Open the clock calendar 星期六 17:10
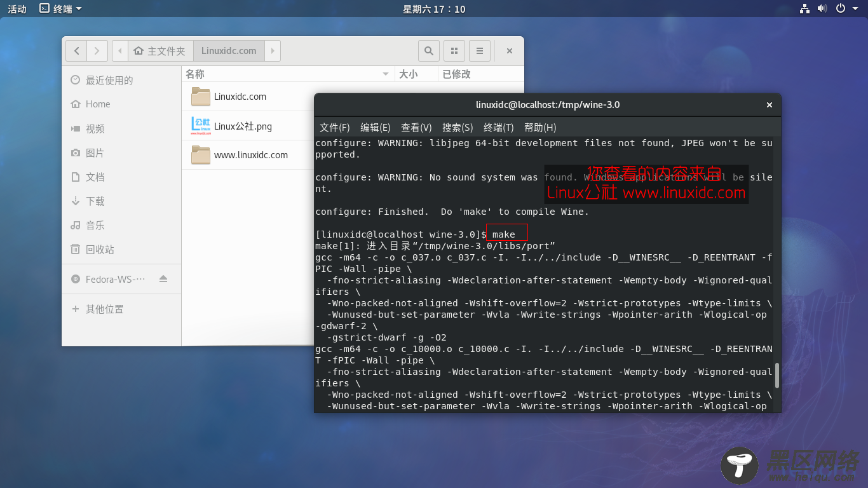Viewport: 868px width, 488px height. [x=434, y=9]
